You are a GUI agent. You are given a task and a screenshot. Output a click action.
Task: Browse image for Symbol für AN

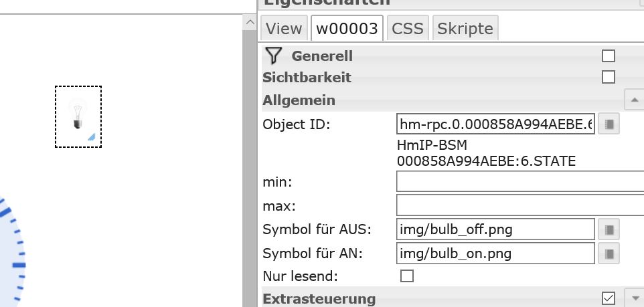(609, 253)
